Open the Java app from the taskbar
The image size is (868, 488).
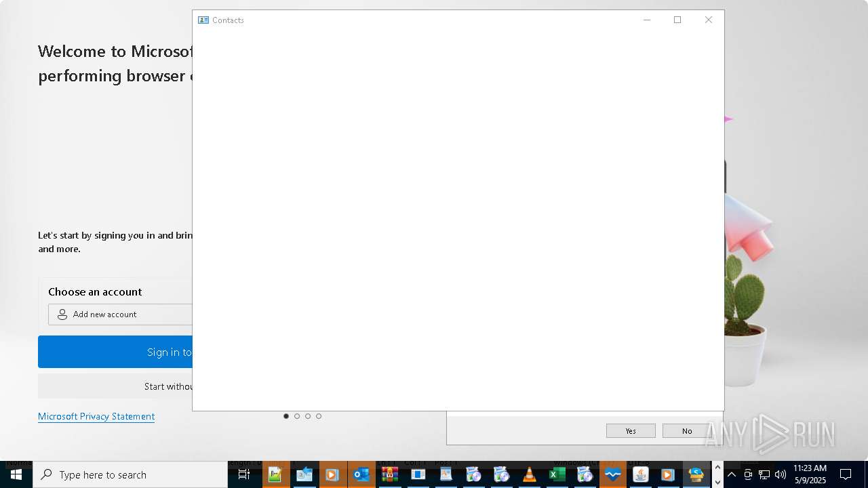tap(640, 474)
